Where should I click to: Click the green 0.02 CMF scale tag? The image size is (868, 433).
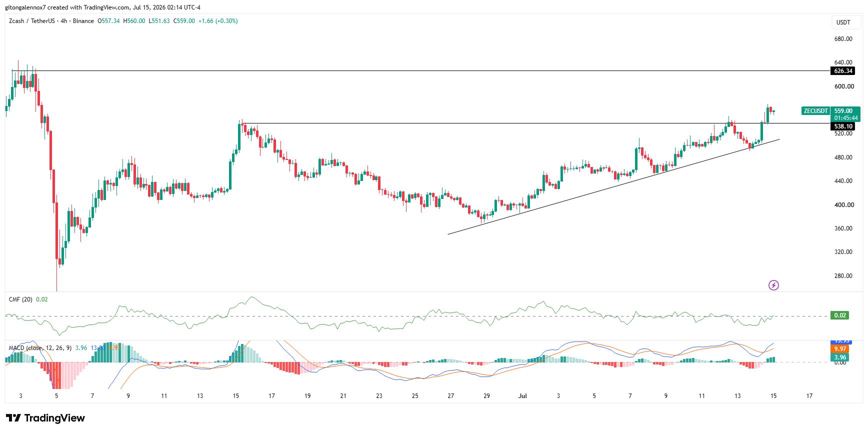point(840,315)
